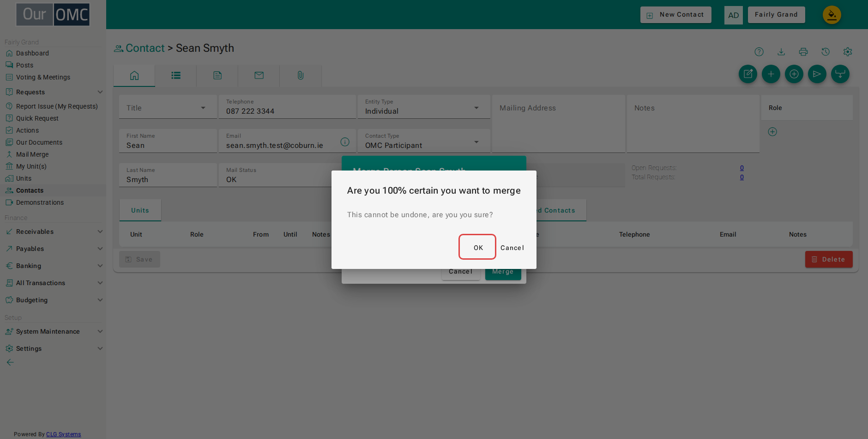Select the list view tab icon
The image size is (868, 439).
tap(176, 75)
